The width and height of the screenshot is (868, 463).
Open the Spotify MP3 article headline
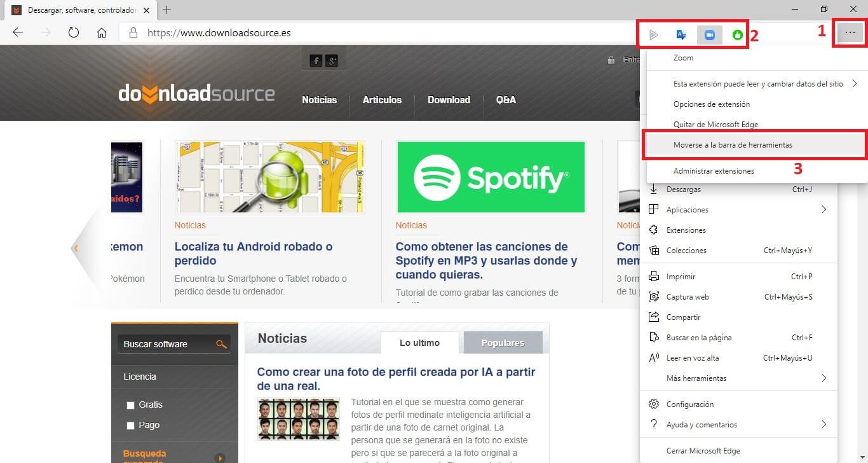coord(486,261)
